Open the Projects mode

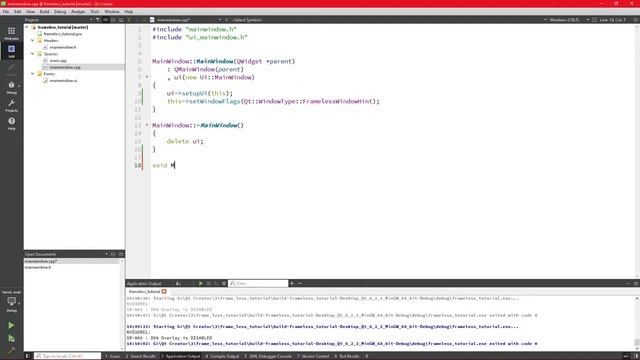[11, 105]
